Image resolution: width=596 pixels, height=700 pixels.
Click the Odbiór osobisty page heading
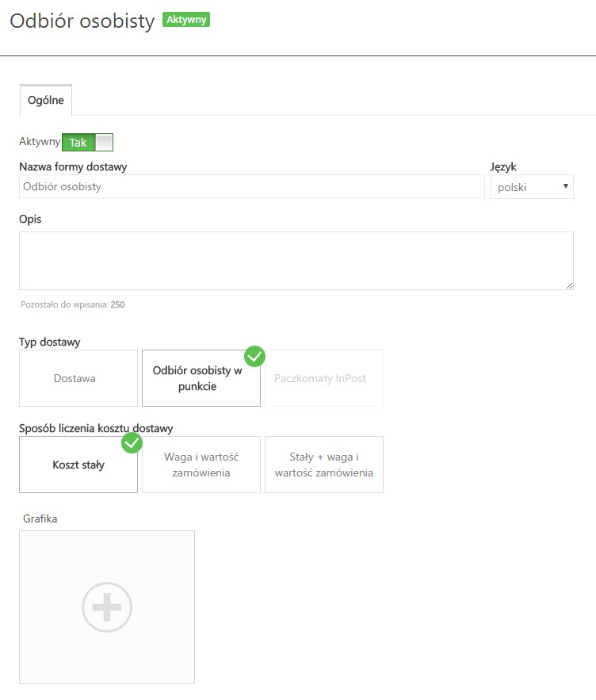click(82, 21)
